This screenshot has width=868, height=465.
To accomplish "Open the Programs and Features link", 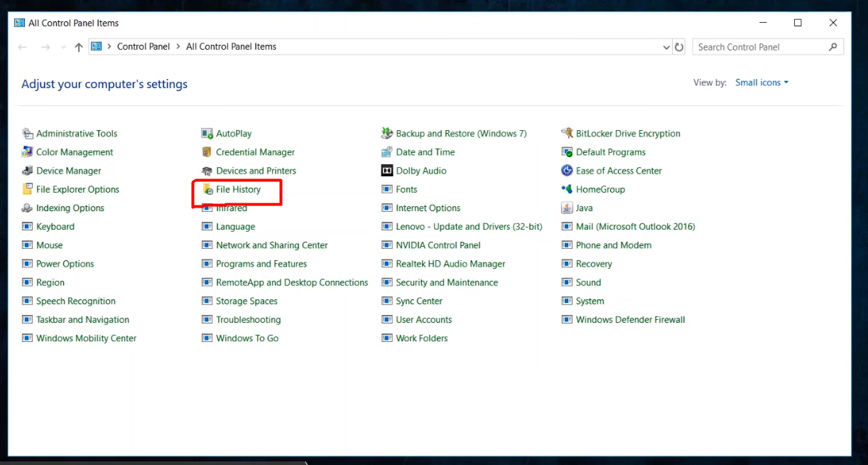I will point(261,264).
